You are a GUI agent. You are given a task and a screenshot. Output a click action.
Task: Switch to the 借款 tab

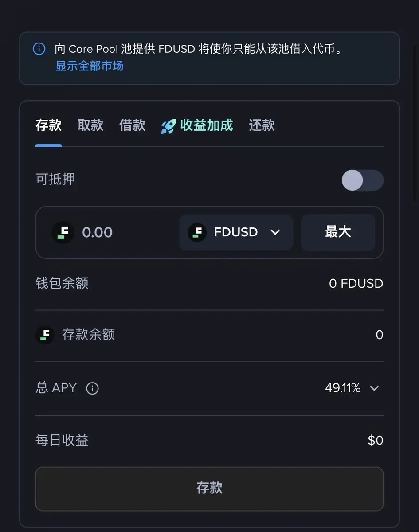(x=132, y=125)
